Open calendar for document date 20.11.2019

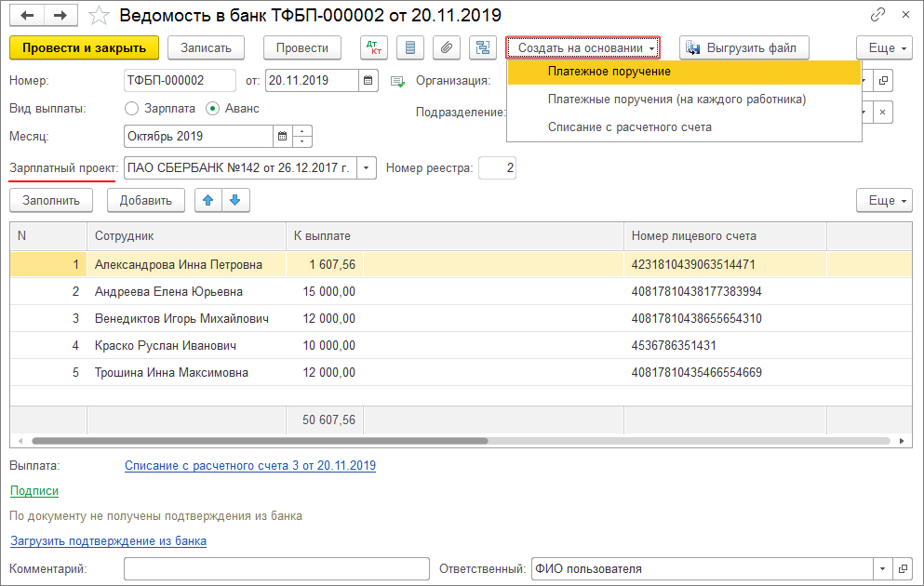(368, 81)
